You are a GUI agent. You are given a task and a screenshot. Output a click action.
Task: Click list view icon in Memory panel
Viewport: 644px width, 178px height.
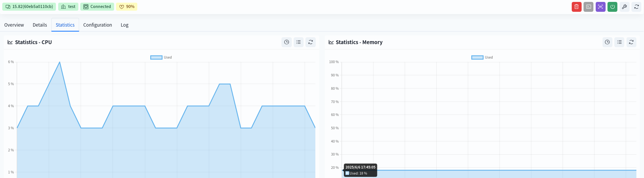click(619, 42)
